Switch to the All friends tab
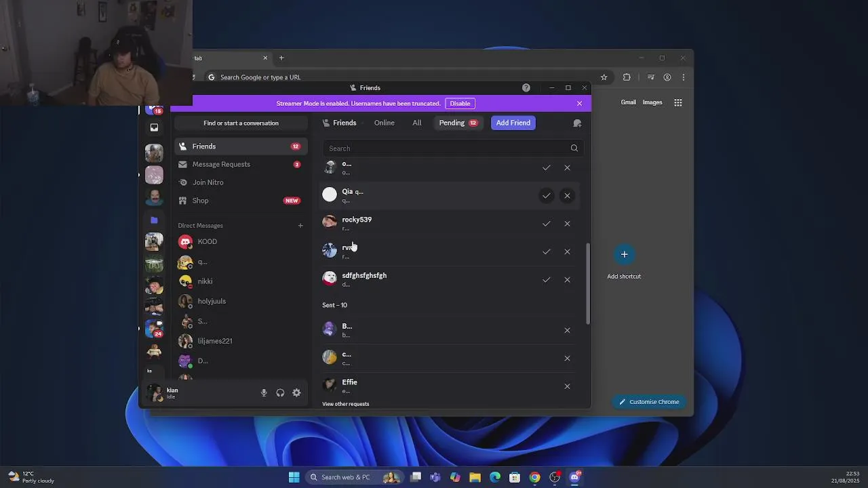Screen dimensions: 868x488 pyautogui.click(x=417, y=123)
